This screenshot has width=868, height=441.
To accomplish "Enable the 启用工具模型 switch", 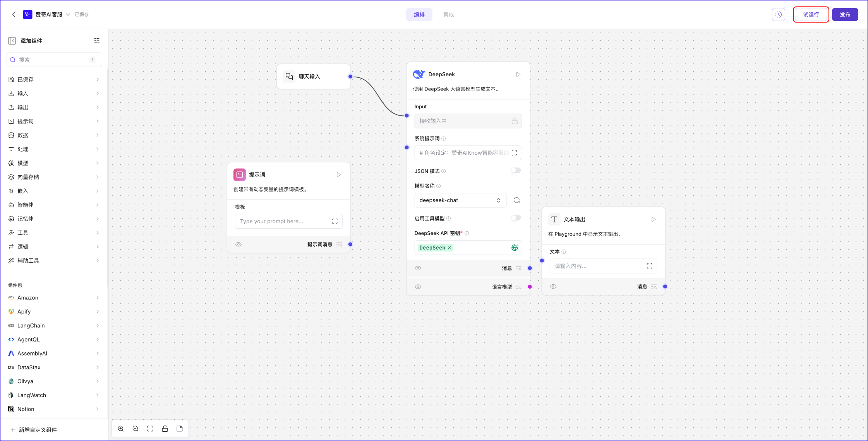I will (516, 218).
